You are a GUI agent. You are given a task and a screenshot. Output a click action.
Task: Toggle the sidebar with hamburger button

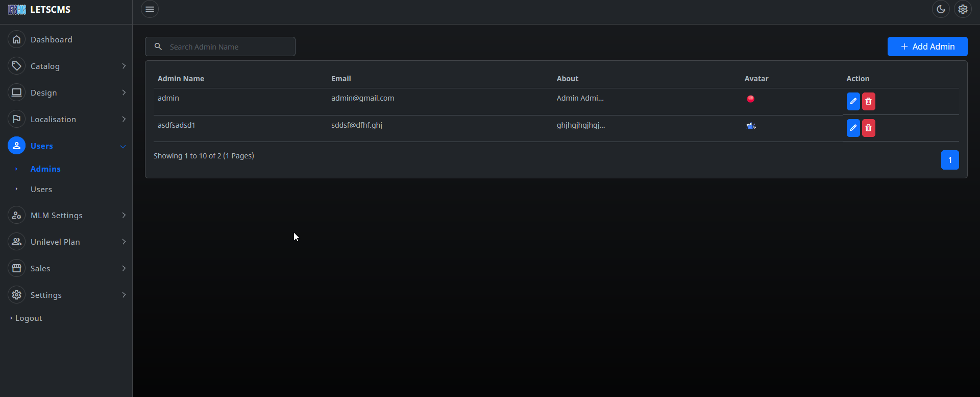[x=150, y=9]
